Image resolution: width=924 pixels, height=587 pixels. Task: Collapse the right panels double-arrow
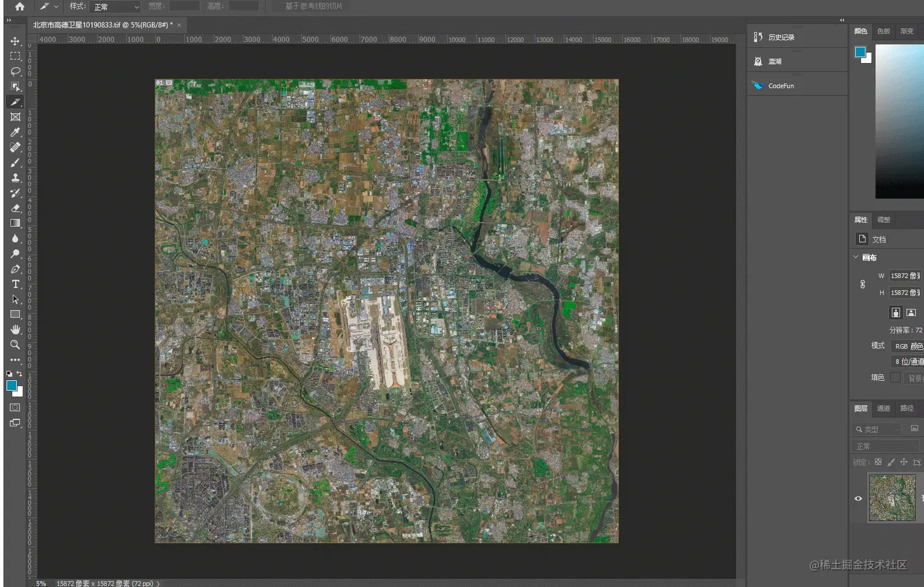[x=842, y=20]
